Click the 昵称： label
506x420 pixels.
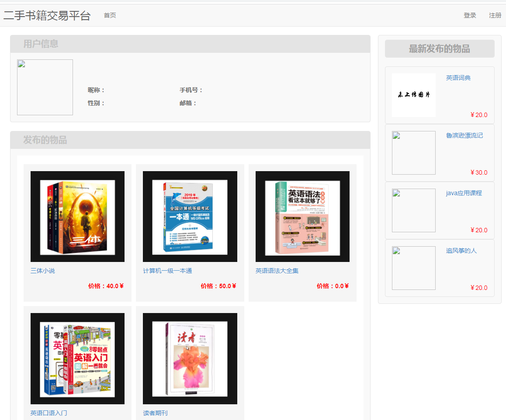pos(97,90)
